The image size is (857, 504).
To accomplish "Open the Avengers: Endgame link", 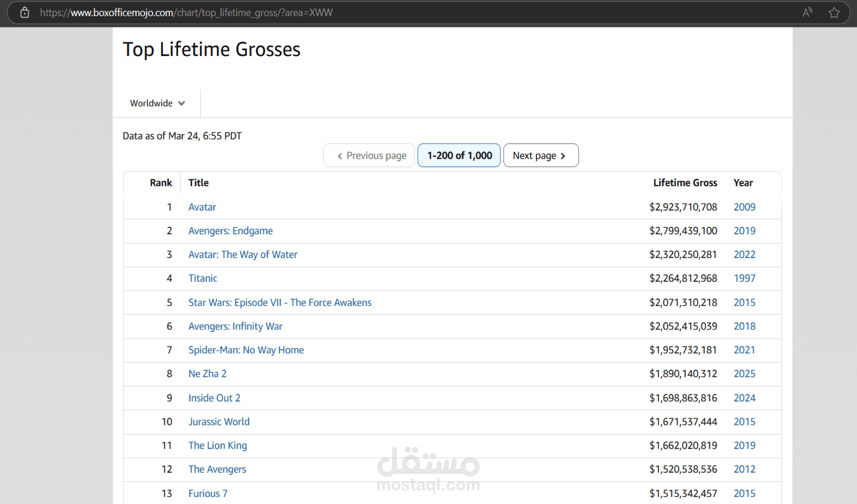I will tap(230, 231).
